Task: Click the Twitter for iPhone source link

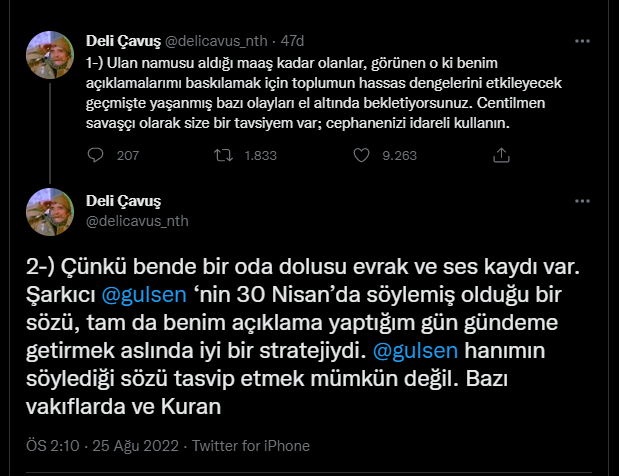Action: [251, 446]
